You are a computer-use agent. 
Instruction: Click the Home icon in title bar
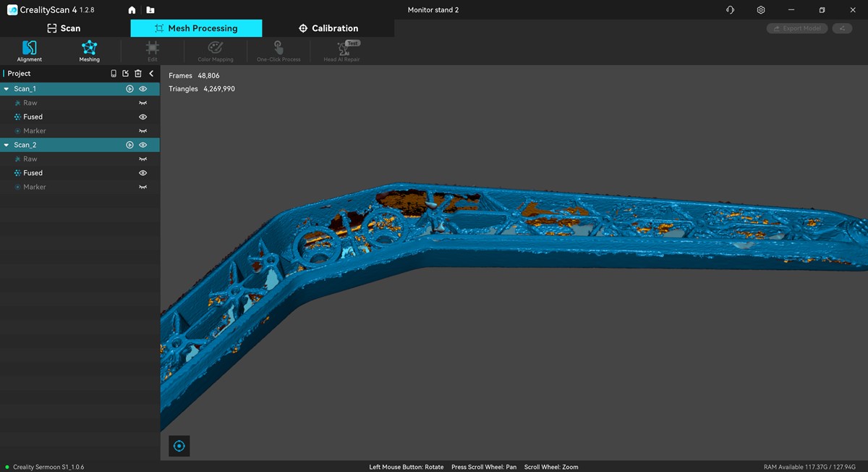coord(132,10)
